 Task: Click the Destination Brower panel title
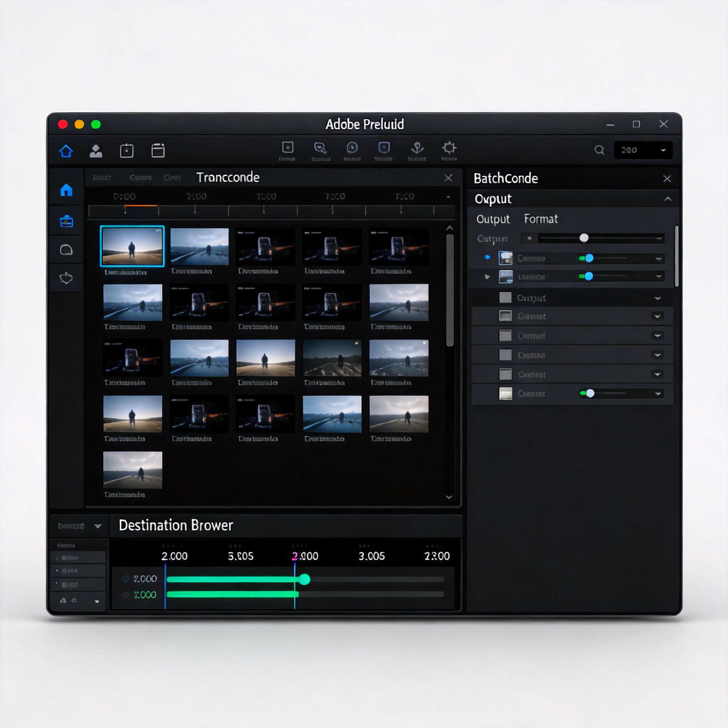(176, 525)
